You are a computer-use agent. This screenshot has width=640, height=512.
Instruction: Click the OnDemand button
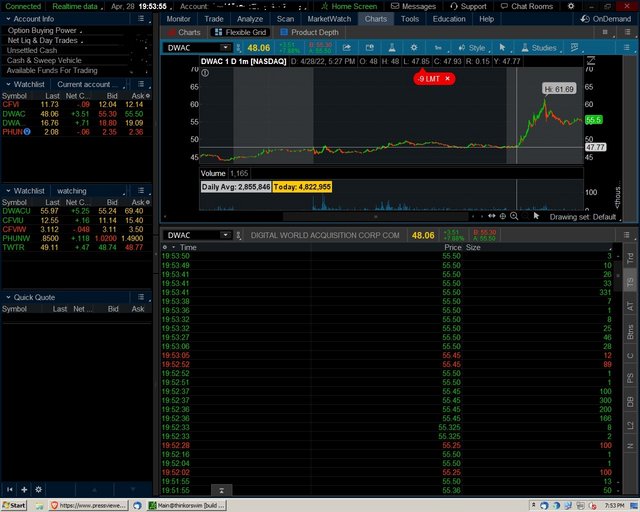coord(606,19)
